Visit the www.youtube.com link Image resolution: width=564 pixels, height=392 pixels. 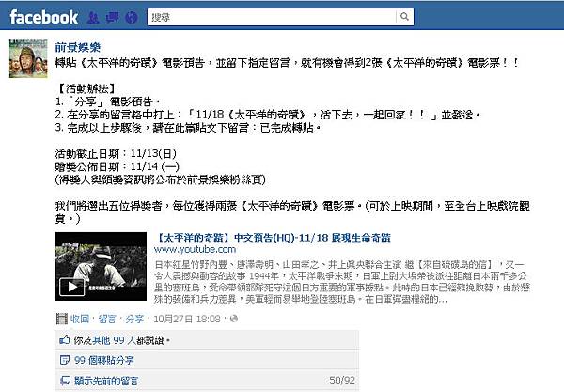click(195, 249)
